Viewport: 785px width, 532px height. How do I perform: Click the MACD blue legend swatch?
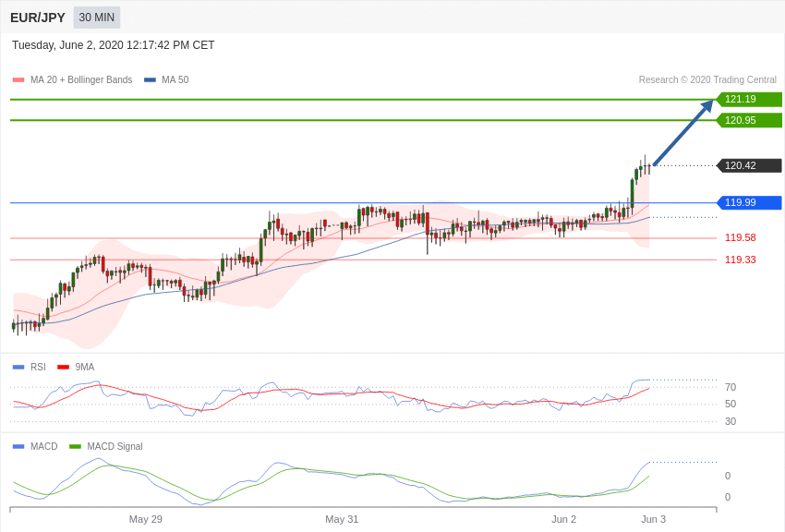[x=18, y=446]
